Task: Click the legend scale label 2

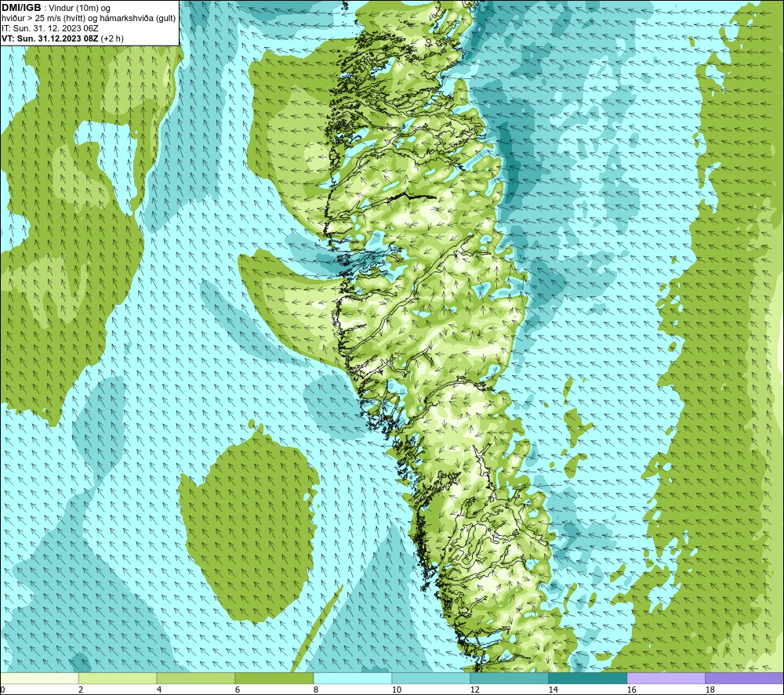Action: click(x=81, y=690)
